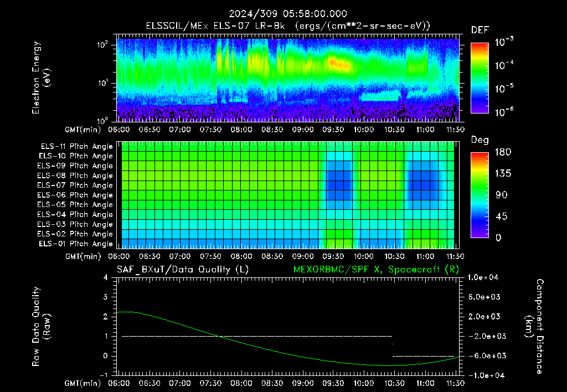
Task: Click the 'GMT(min)' label under the spectrogram
Action: coord(83,130)
